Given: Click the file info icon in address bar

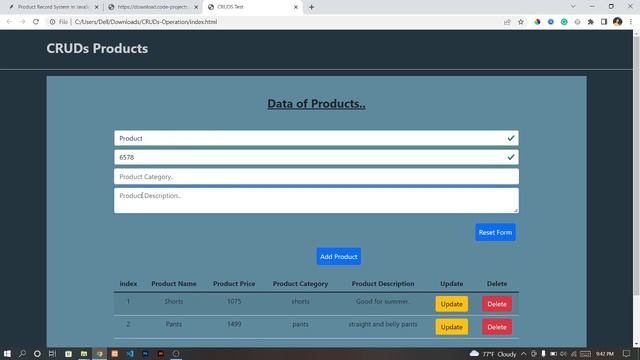Looking at the screenshot, I should (52, 22).
